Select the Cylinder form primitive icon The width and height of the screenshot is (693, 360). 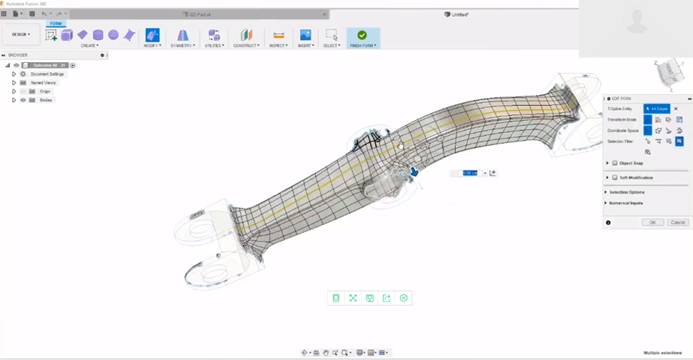click(x=98, y=35)
